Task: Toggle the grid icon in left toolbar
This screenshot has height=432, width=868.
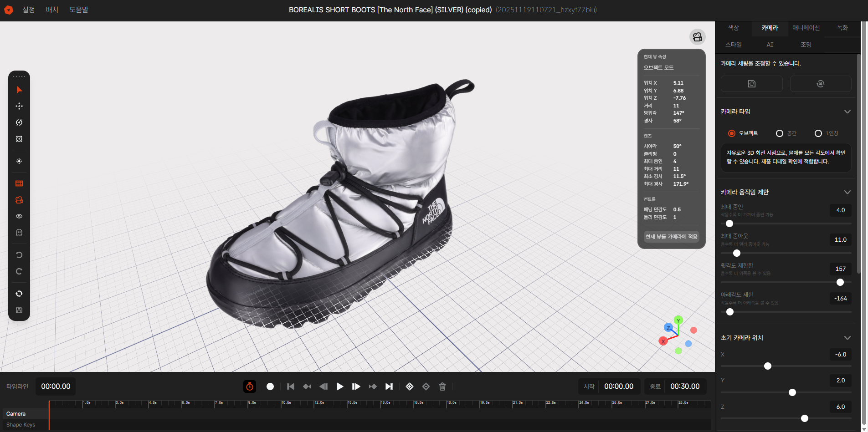Action: point(19,183)
